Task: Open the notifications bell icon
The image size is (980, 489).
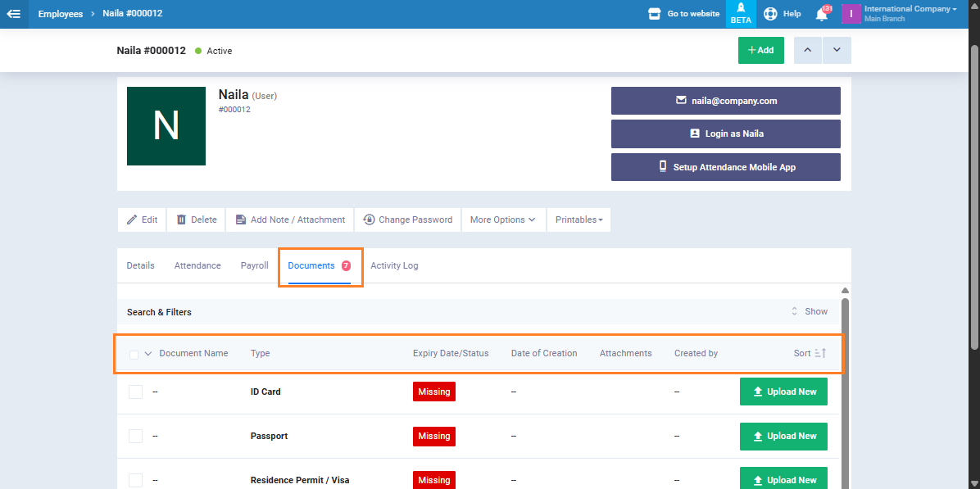Action: pos(821,14)
